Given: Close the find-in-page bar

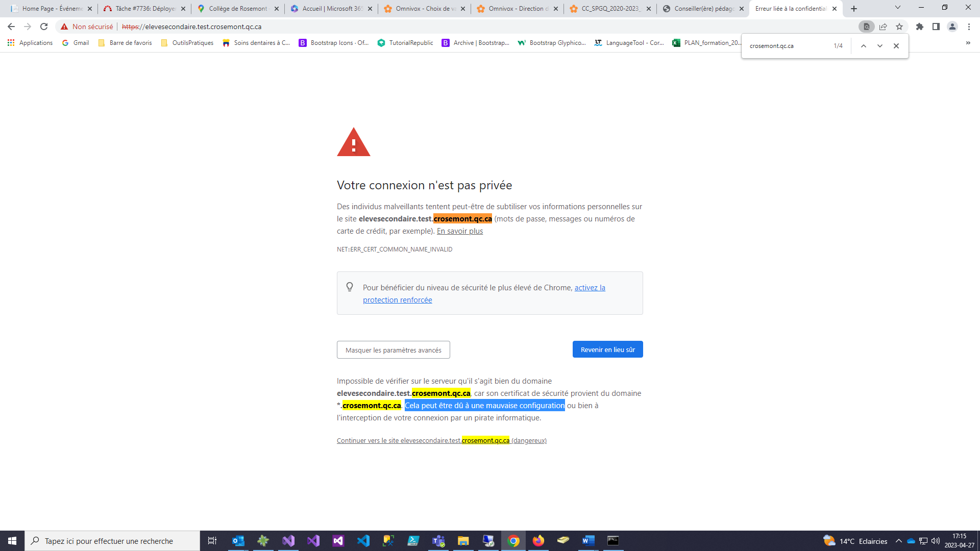Looking at the screenshot, I should click(x=896, y=46).
